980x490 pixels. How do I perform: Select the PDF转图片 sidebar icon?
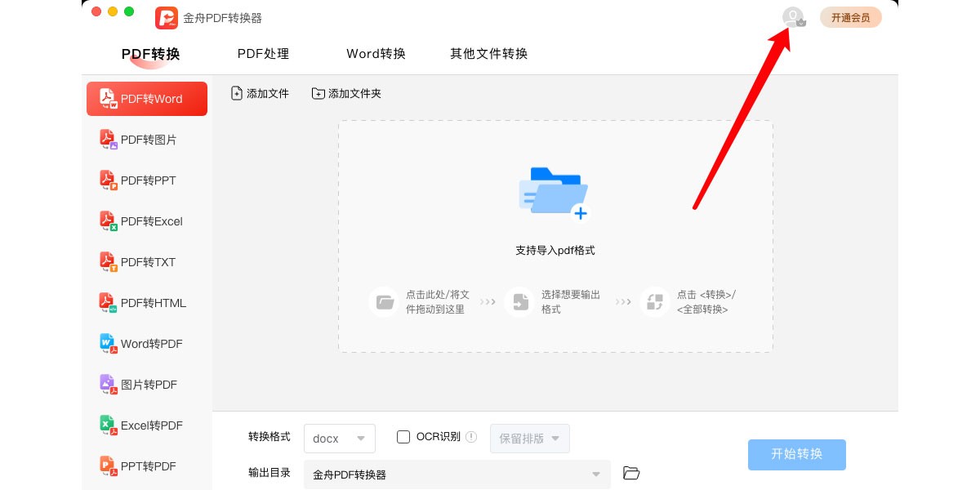pyautogui.click(x=109, y=140)
